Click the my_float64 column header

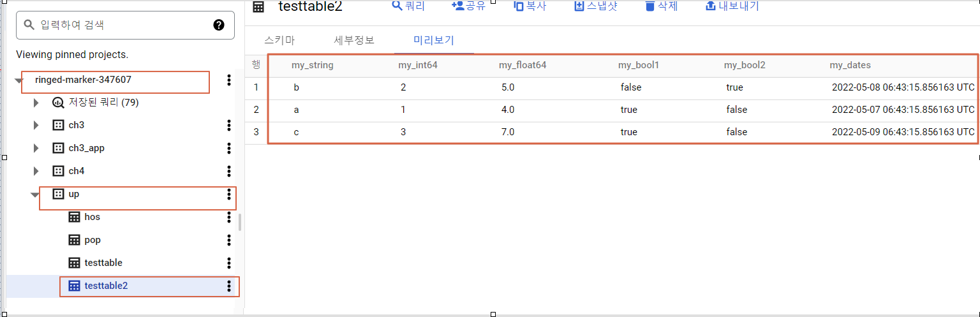(523, 65)
